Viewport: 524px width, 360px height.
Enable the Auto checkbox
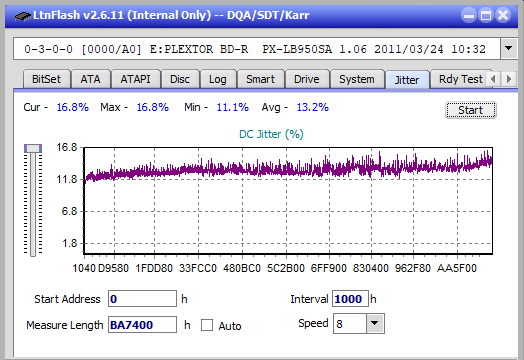[207, 325]
